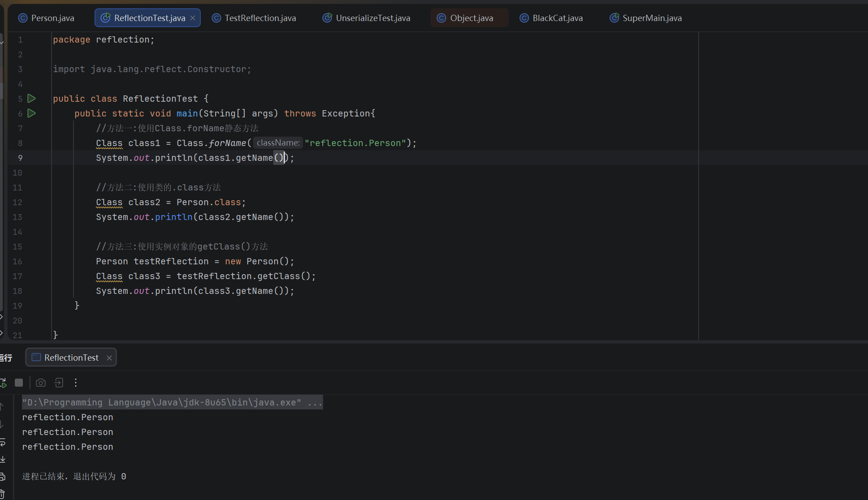The image size is (868, 500).
Task: Close the ReflectionTest.java editor tab
Action: [x=193, y=18]
